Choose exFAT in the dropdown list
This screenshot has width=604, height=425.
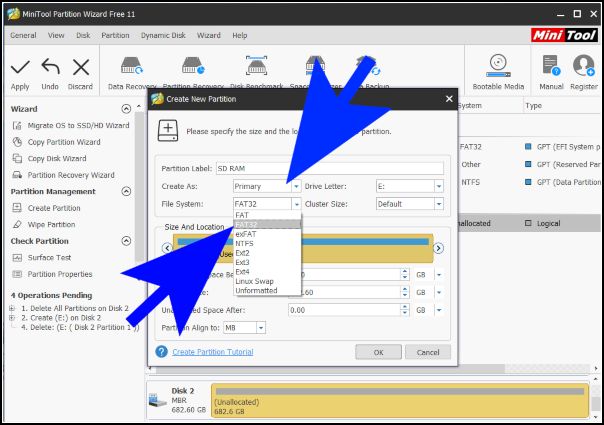point(246,234)
